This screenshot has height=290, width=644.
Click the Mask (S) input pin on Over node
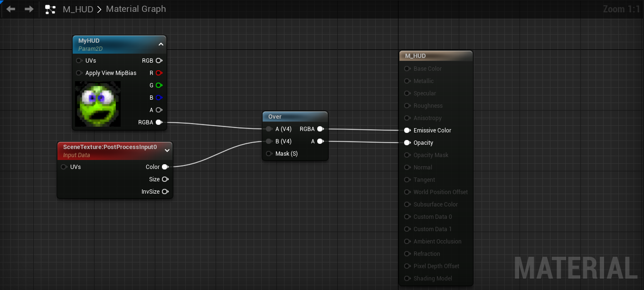(x=269, y=153)
